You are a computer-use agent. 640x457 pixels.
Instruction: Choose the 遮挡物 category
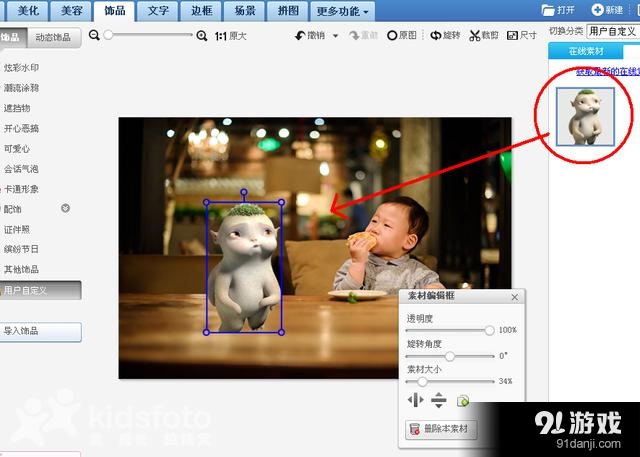coord(17,108)
